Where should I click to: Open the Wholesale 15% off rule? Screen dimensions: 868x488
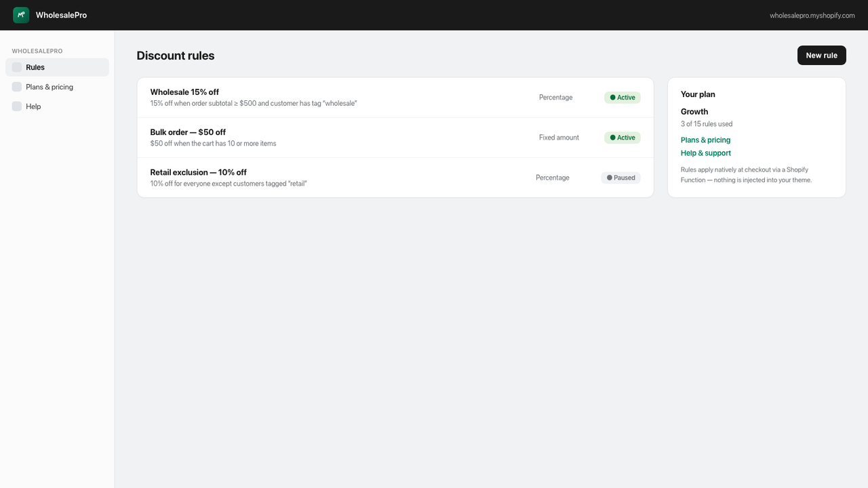(395, 98)
